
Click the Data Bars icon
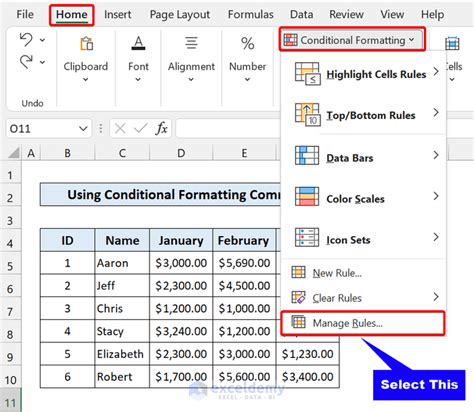pos(307,155)
